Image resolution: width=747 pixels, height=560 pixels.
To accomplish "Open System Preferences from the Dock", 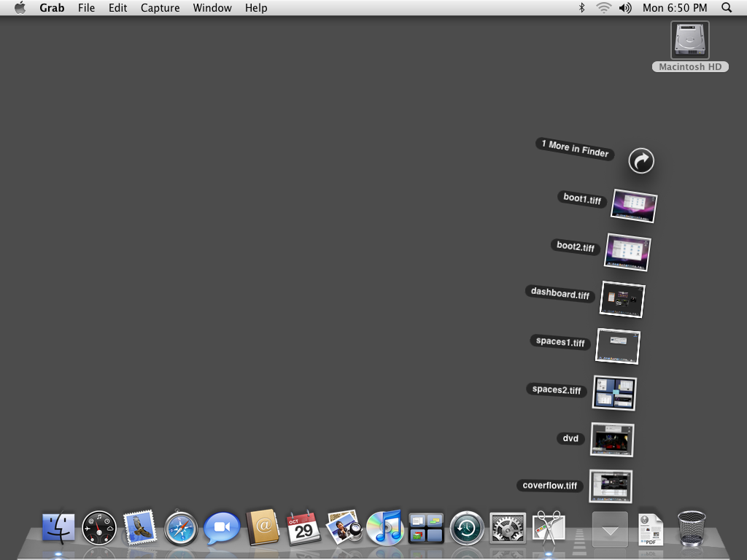I will (508, 526).
